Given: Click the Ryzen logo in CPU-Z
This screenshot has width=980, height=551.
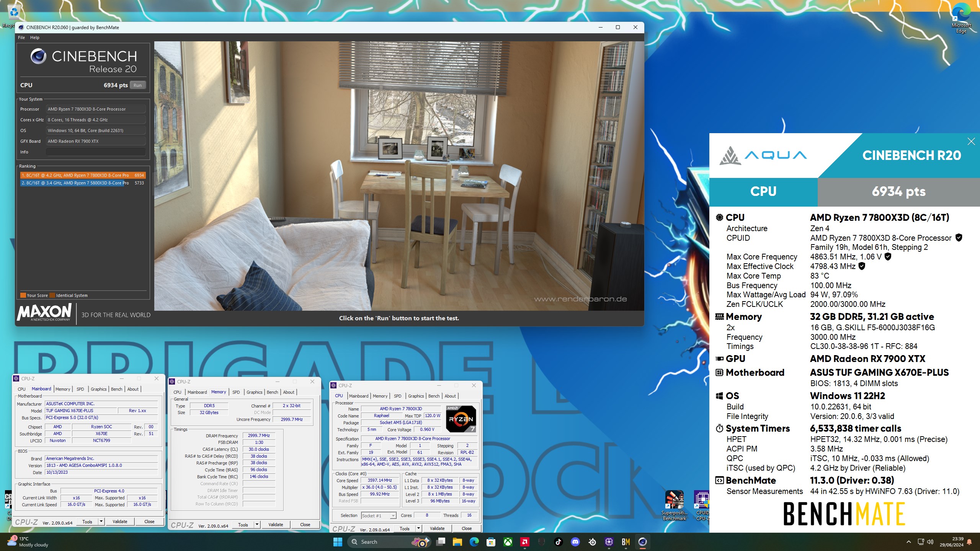Looking at the screenshot, I should [x=461, y=419].
